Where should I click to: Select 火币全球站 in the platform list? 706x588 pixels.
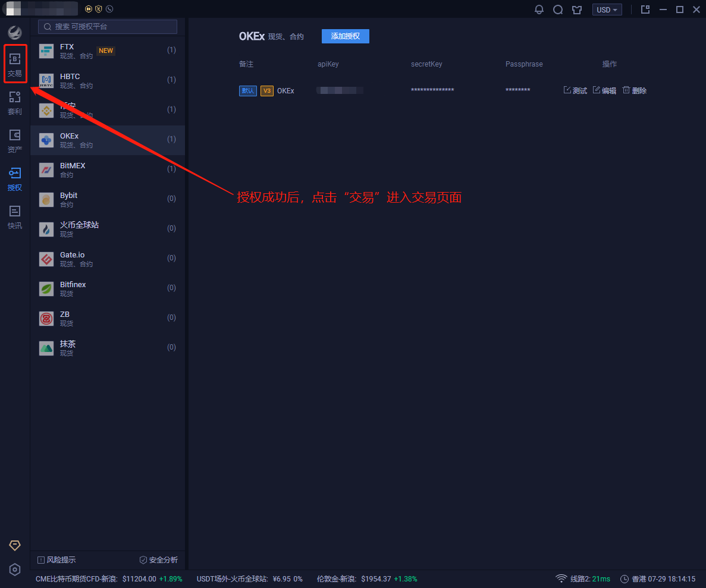[108, 229]
